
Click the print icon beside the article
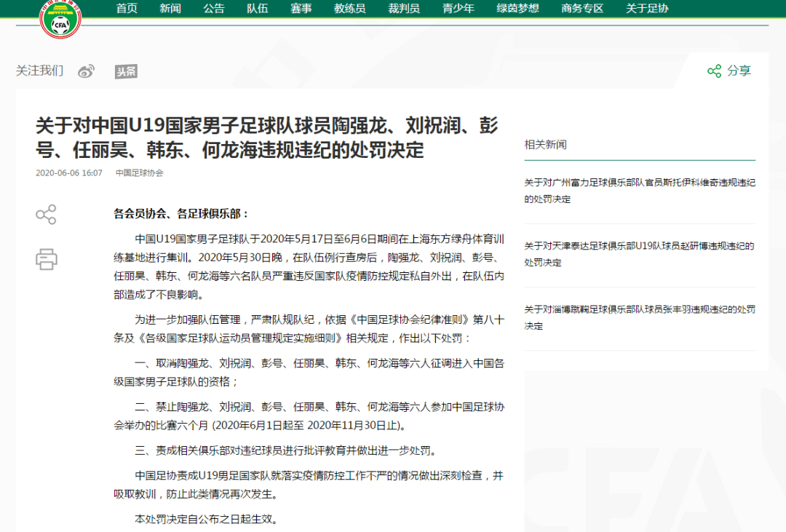(x=46, y=259)
